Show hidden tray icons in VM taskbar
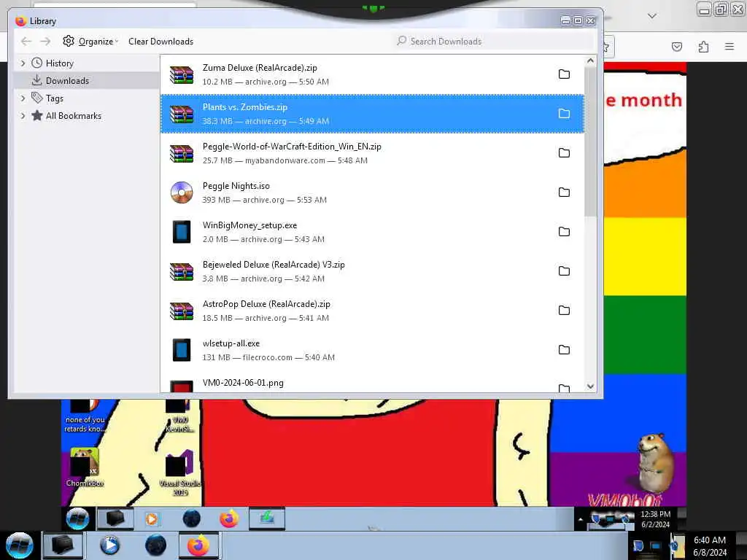747x560 pixels. click(580, 519)
